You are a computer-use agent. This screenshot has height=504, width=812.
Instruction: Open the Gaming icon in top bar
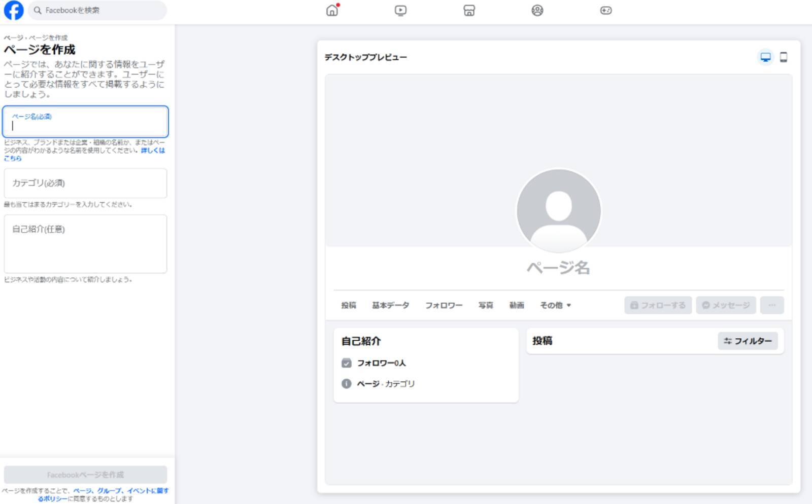coord(605,10)
